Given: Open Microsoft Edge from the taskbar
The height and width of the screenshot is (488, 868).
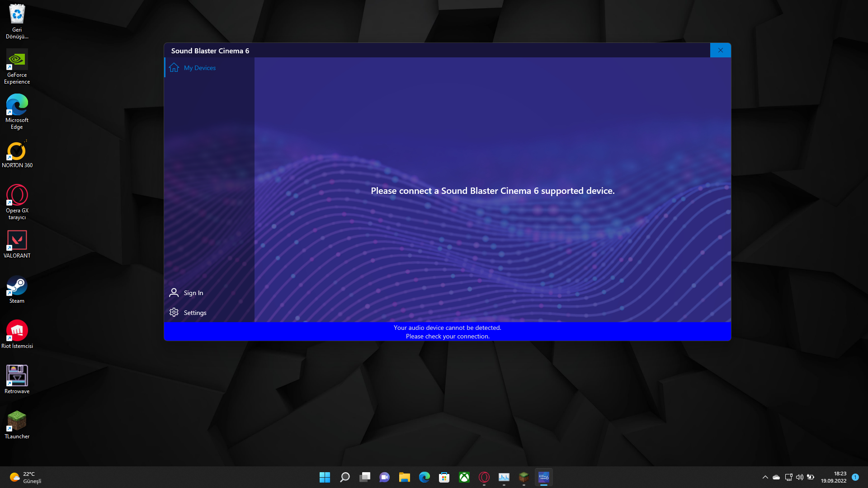Looking at the screenshot, I should [x=425, y=477].
